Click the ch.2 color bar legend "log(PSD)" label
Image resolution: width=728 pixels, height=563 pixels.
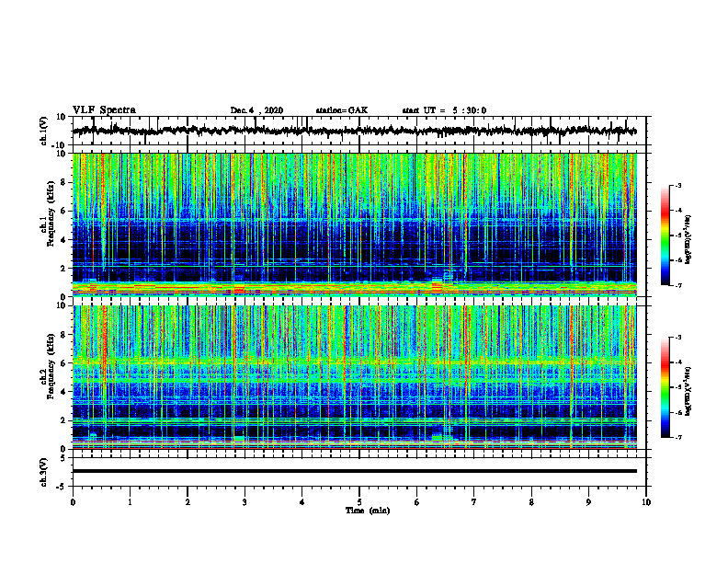(x=688, y=391)
